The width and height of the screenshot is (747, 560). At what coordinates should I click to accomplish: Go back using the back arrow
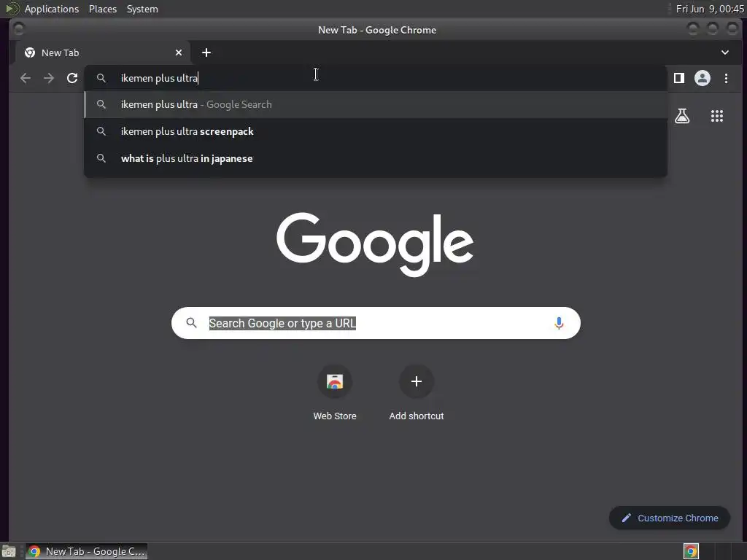[x=26, y=78]
